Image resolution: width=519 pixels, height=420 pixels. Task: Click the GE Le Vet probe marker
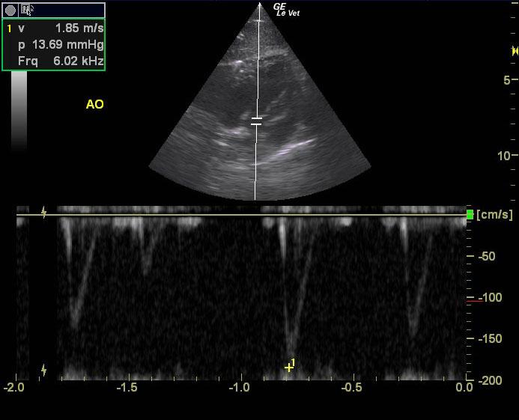click(x=286, y=10)
